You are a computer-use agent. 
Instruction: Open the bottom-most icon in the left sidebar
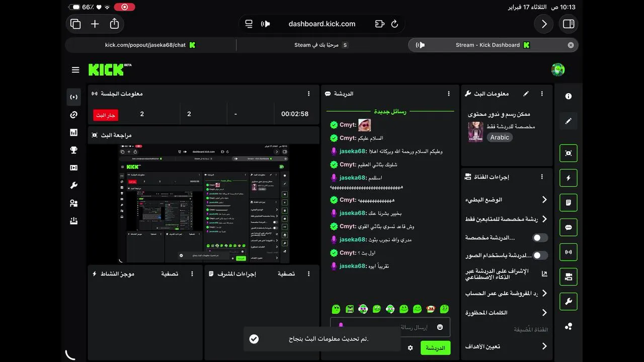click(x=73, y=221)
